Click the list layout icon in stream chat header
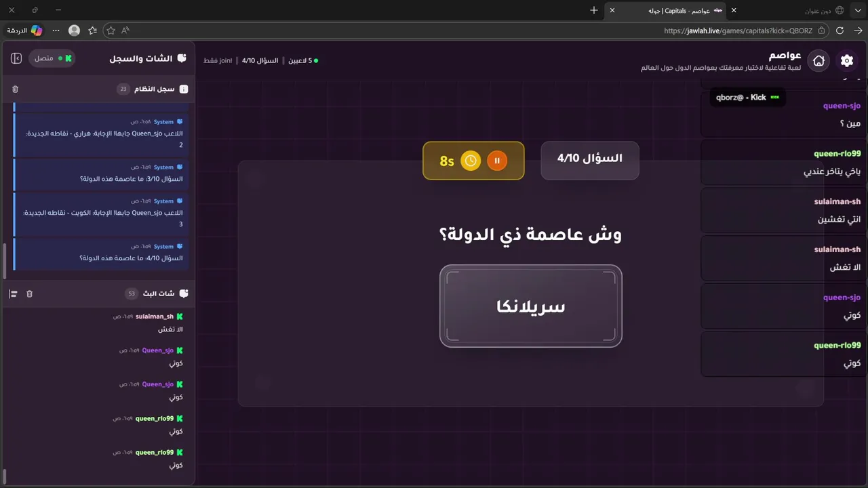Image resolution: width=868 pixels, height=488 pixels. [13, 293]
